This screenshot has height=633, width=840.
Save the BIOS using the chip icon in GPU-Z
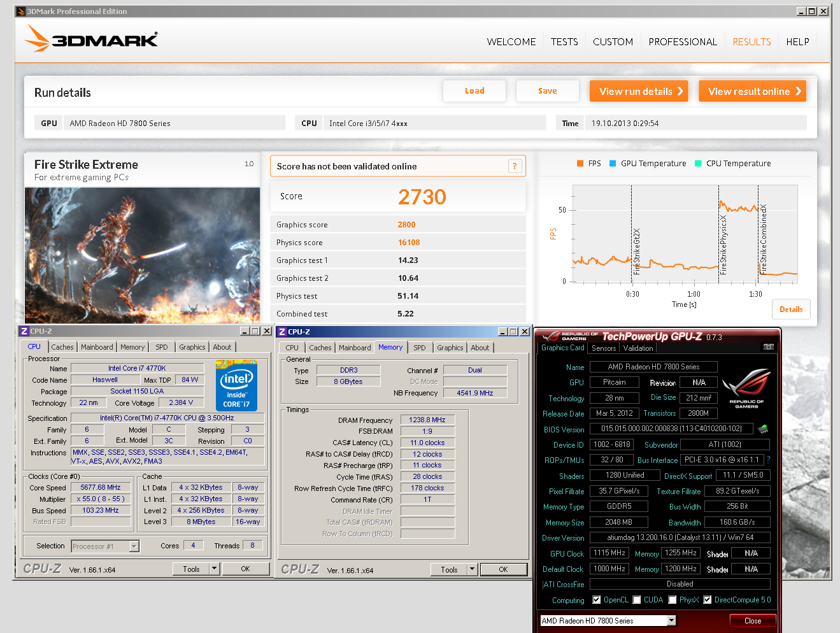point(763,429)
